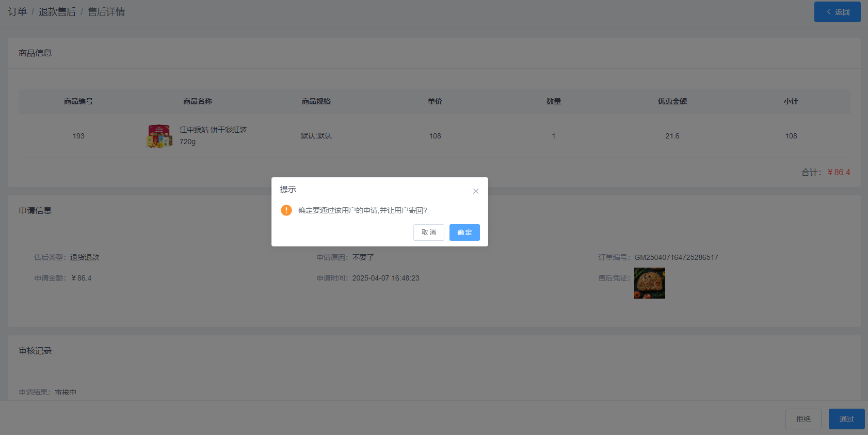Confirm the dialog by clicking 确定
The height and width of the screenshot is (435, 868).
[x=464, y=232]
